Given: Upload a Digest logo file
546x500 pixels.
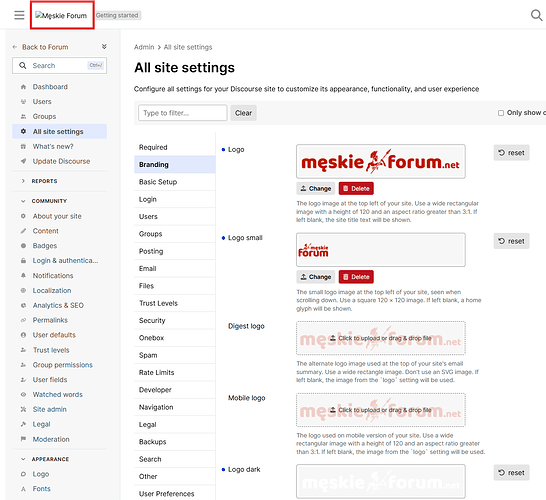Looking at the screenshot, I should [381, 338].
